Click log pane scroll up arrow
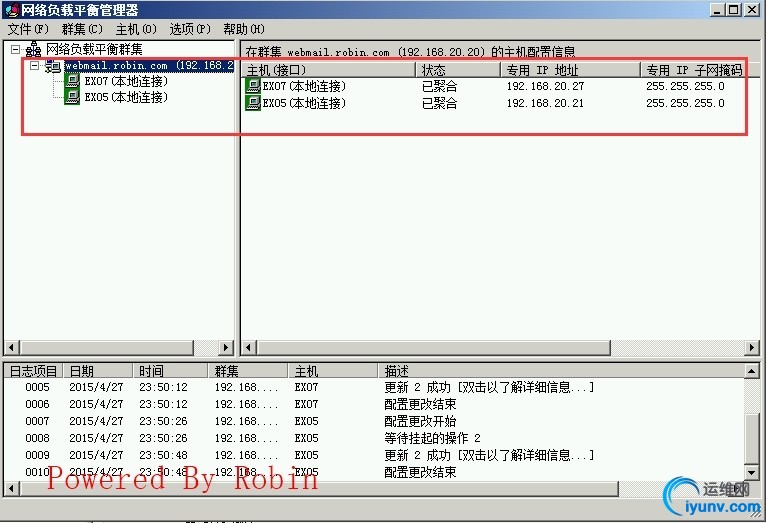The width and height of the screenshot is (766, 523). tap(752, 372)
